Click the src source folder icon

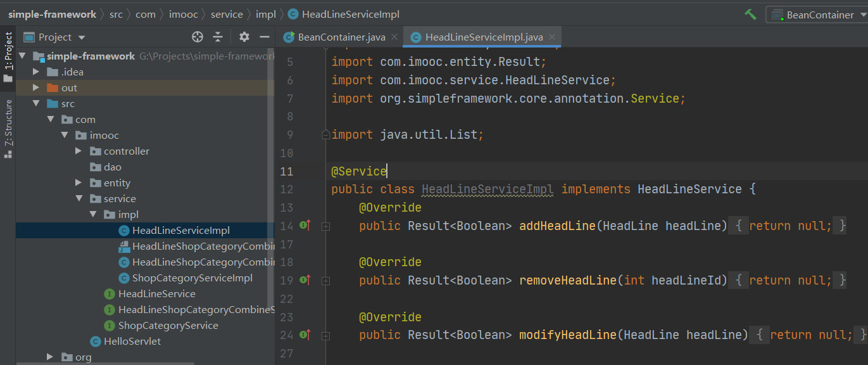tap(53, 103)
